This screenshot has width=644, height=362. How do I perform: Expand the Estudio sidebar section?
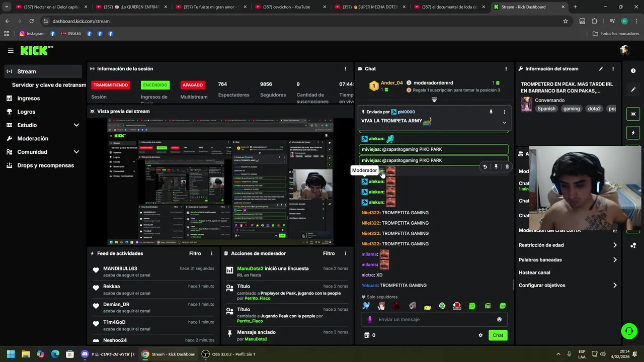point(76,125)
